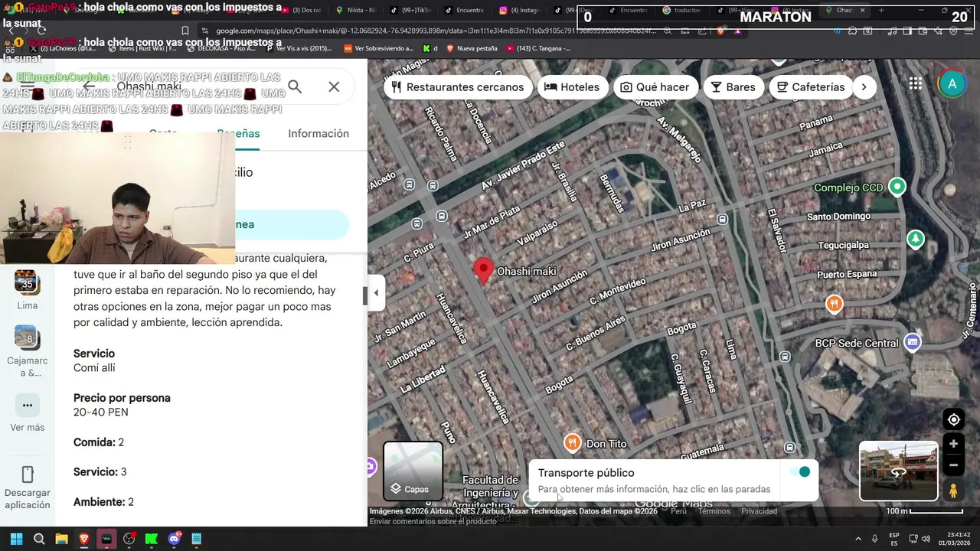Click Qué hacer chip

[x=655, y=86]
